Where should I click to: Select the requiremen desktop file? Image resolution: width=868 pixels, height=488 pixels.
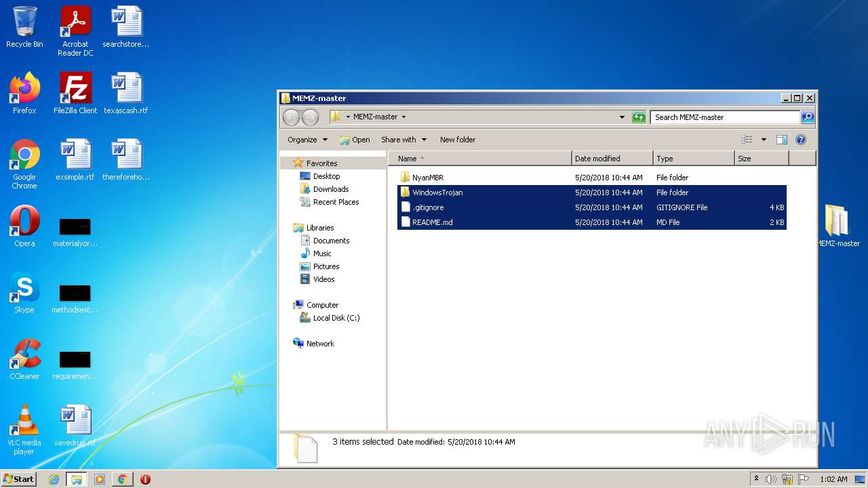click(75, 363)
